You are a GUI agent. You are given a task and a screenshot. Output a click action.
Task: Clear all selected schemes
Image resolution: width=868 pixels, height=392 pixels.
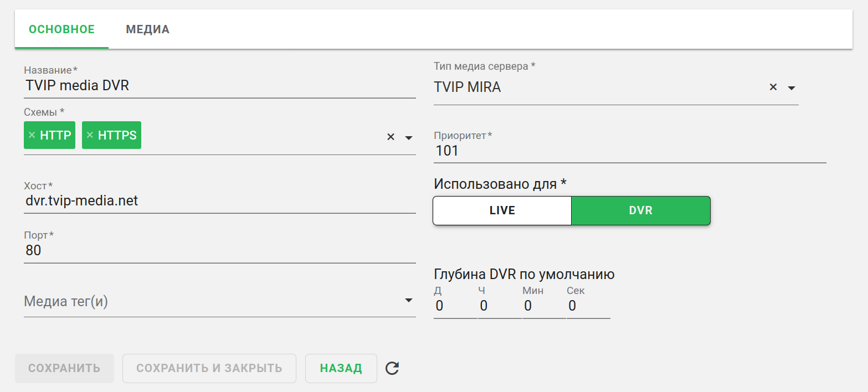(x=391, y=137)
